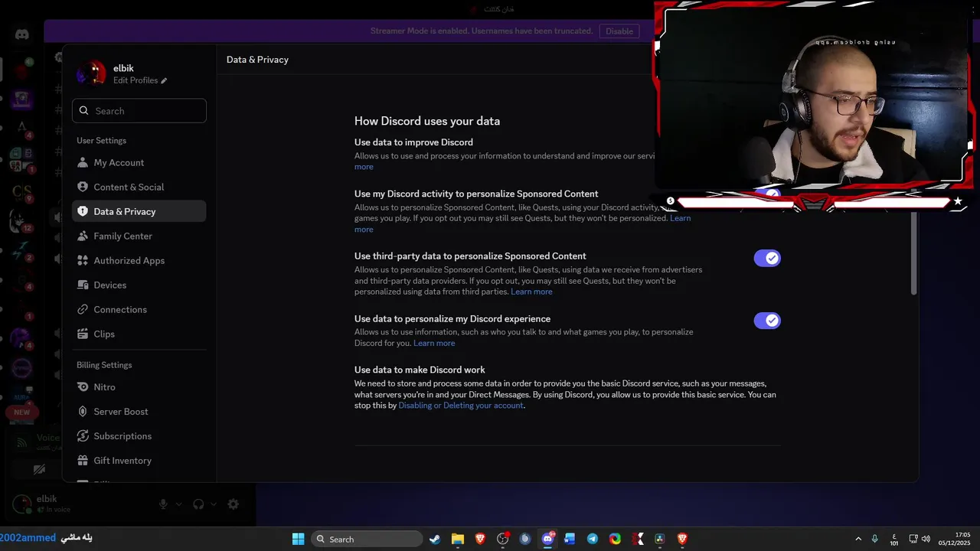This screenshot has width=980, height=551.
Task: Click the taskbar microphone in-use icon
Action: [x=874, y=539]
